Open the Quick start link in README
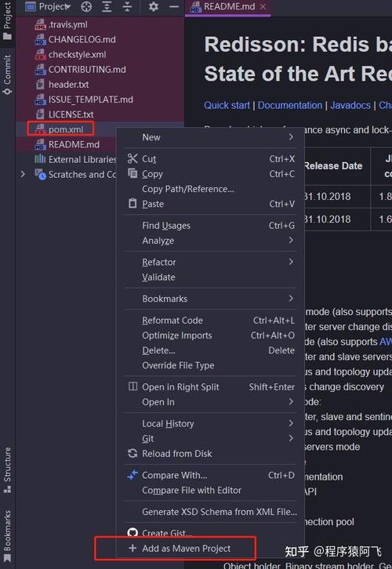The height and width of the screenshot is (569, 392). (227, 105)
